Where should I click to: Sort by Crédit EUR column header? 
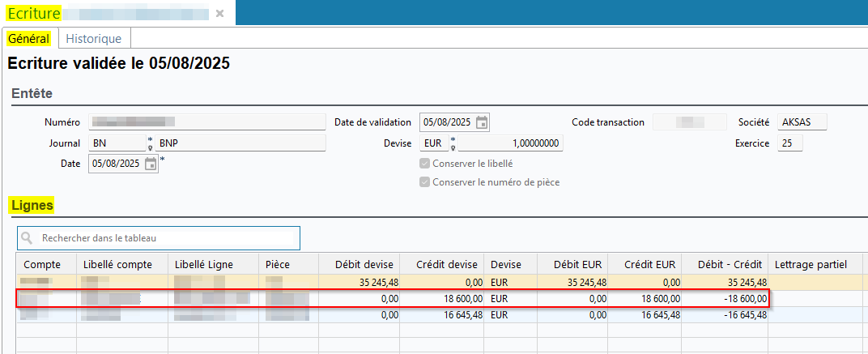point(652,264)
